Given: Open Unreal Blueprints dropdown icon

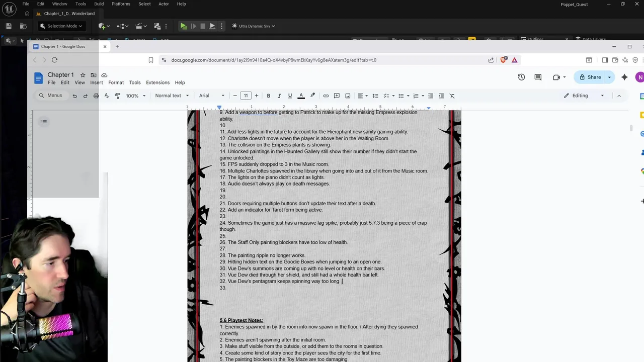Looking at the screenshot, I should pos(123,26).
